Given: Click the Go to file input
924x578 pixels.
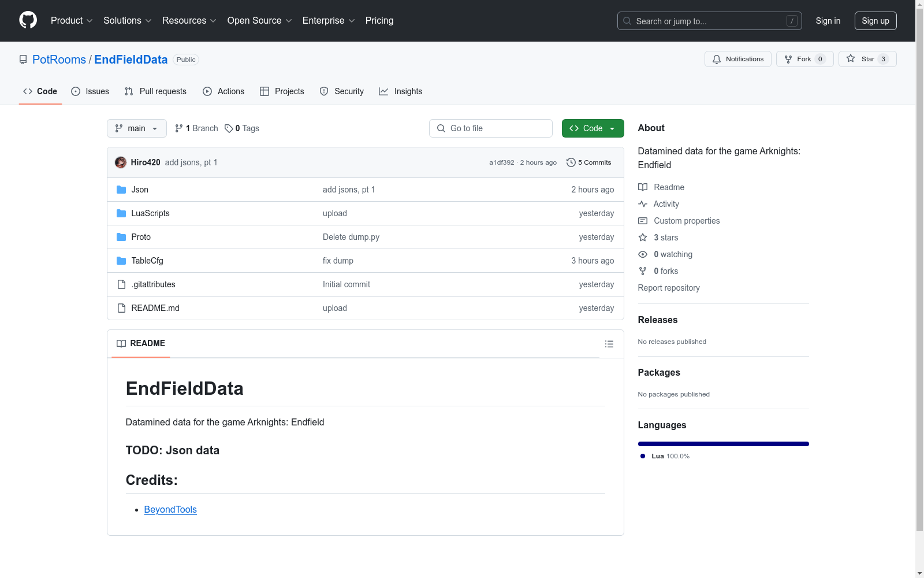Looking at the screenshot, I should (x=491, y=128).
